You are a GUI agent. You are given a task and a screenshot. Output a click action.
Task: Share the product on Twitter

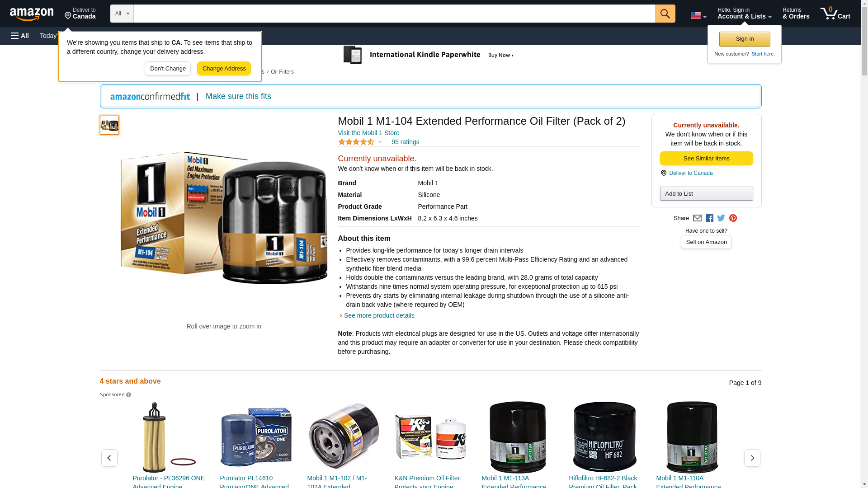(721, 218)
